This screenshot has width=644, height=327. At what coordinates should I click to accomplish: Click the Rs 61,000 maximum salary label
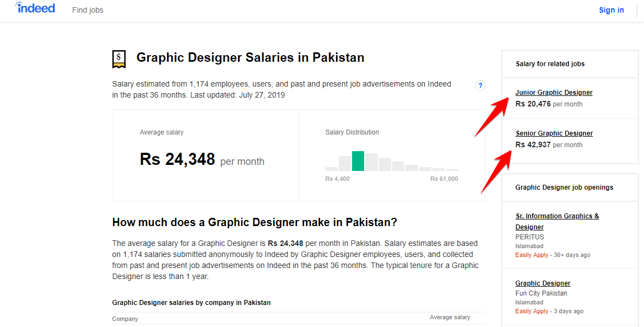point(444,179)
